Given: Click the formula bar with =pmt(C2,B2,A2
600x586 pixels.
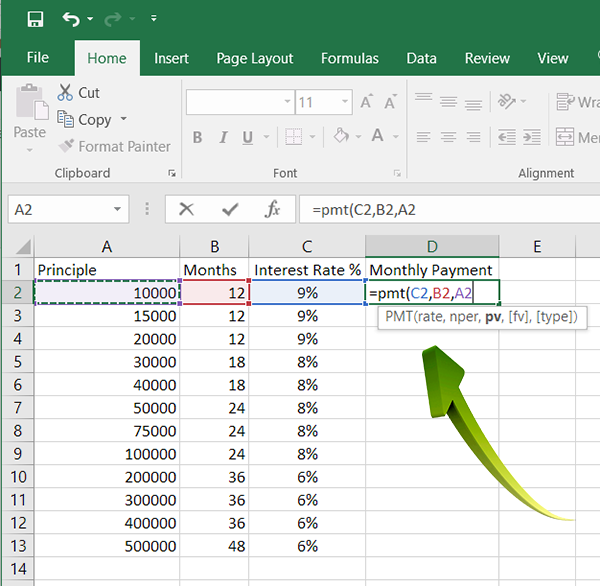Looking at the screenshot, I should (x=450, y=209).
